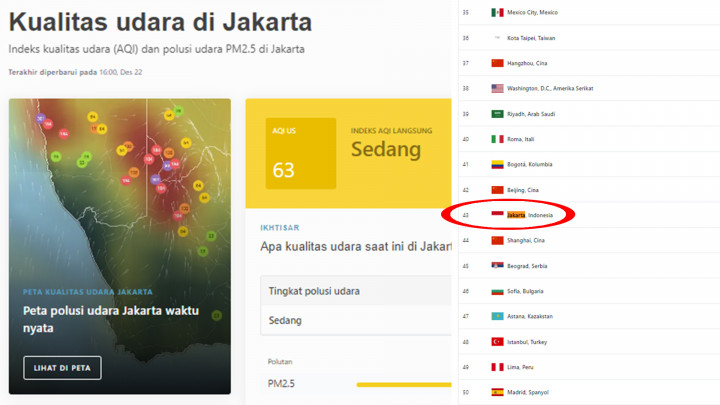Click the IKHTISAR section label

[280, 228]
